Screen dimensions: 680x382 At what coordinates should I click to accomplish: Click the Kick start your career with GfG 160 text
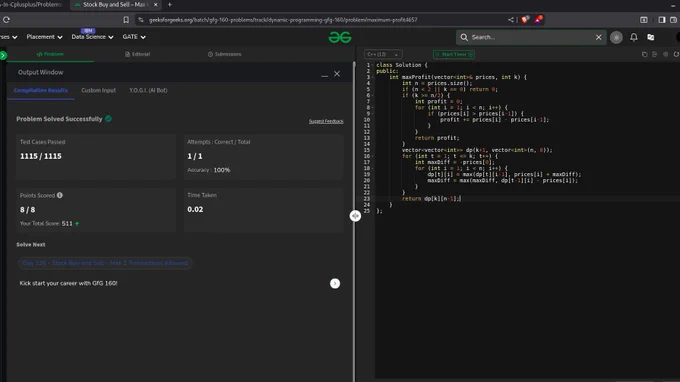[x=68, y=283]
